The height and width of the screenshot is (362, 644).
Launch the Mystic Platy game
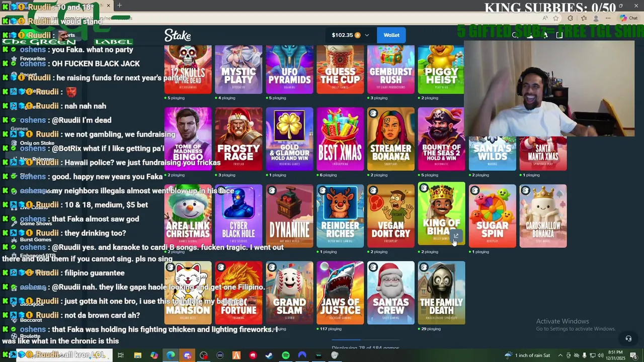pyautogui.click(x=238, y=69)
